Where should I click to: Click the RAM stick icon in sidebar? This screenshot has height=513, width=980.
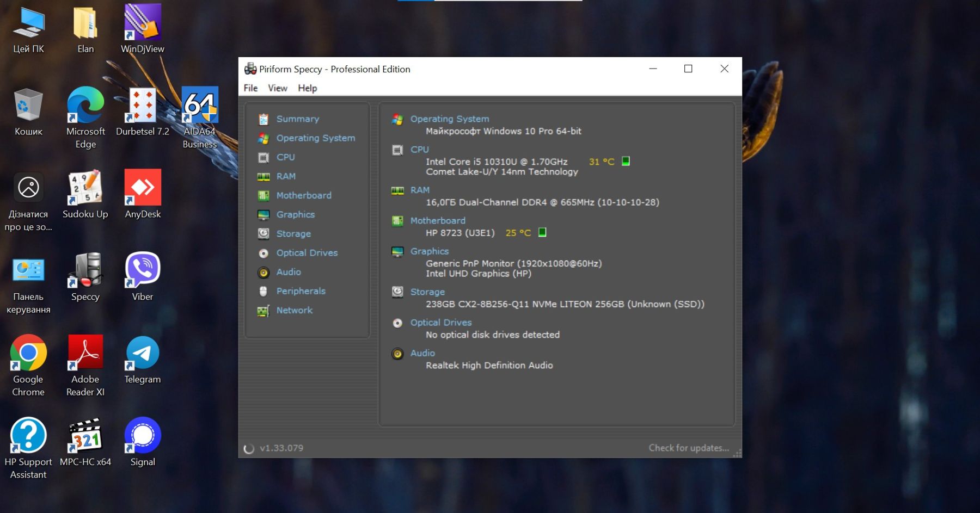[264, 177]
